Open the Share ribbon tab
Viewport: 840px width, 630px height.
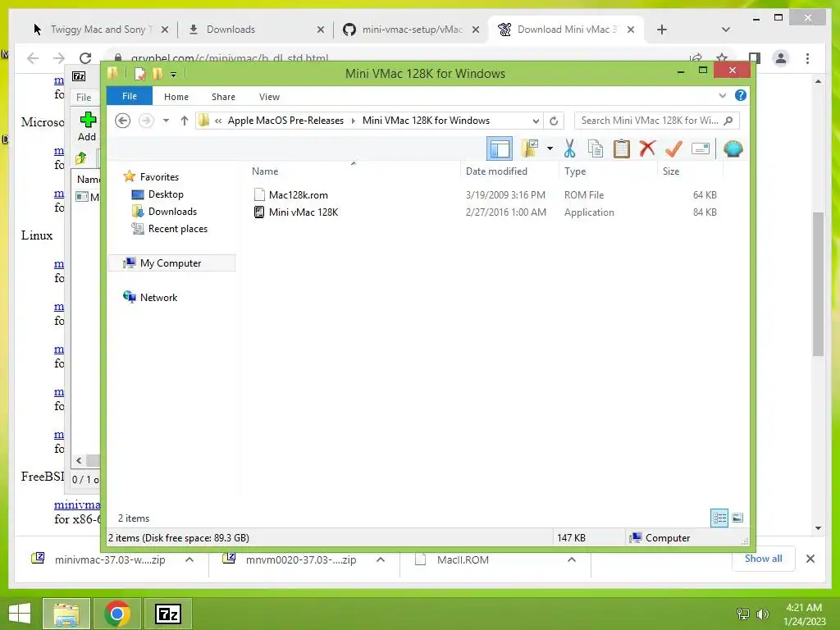pos(223,97)
